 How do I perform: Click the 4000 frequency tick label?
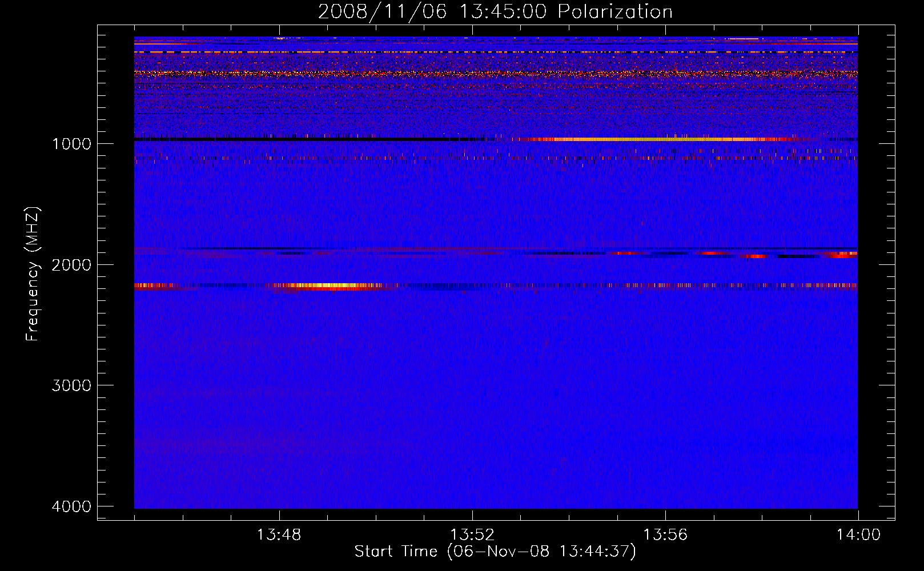pyautogui.click(x=71, y=506)
